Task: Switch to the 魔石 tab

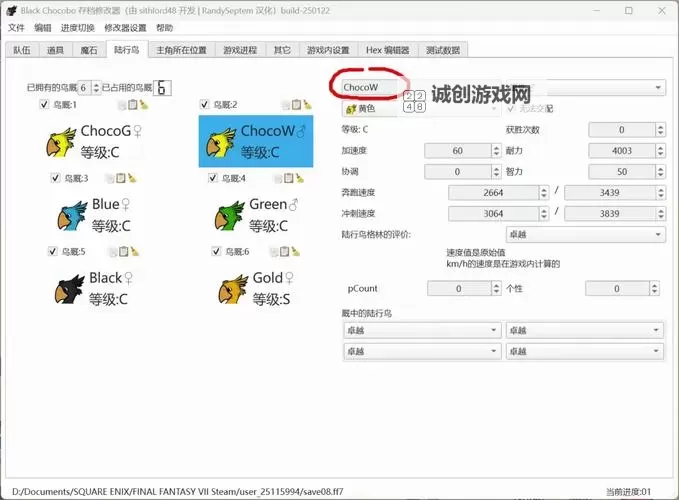Action: coord(89,50)
